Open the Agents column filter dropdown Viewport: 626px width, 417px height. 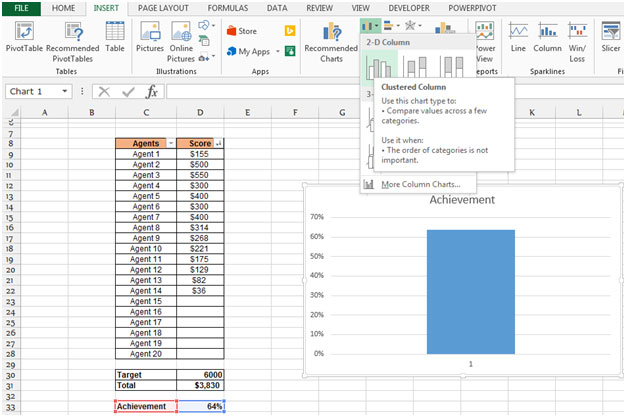(171, 143)
